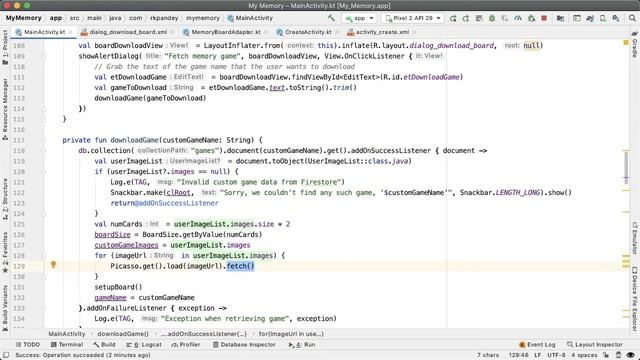Click the java breadcrumb in navigation bar
The image size is (640, 360).
point(115,18)
